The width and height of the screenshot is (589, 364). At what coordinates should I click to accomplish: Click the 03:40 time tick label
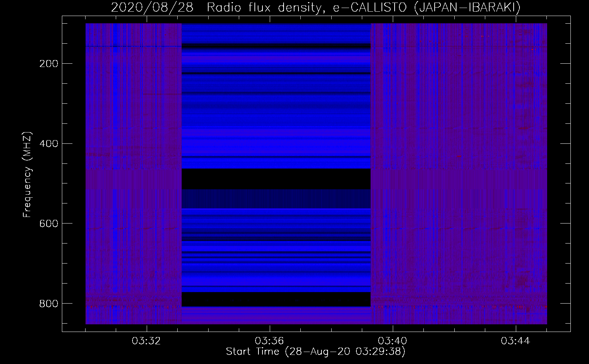(x=392, y=341)
